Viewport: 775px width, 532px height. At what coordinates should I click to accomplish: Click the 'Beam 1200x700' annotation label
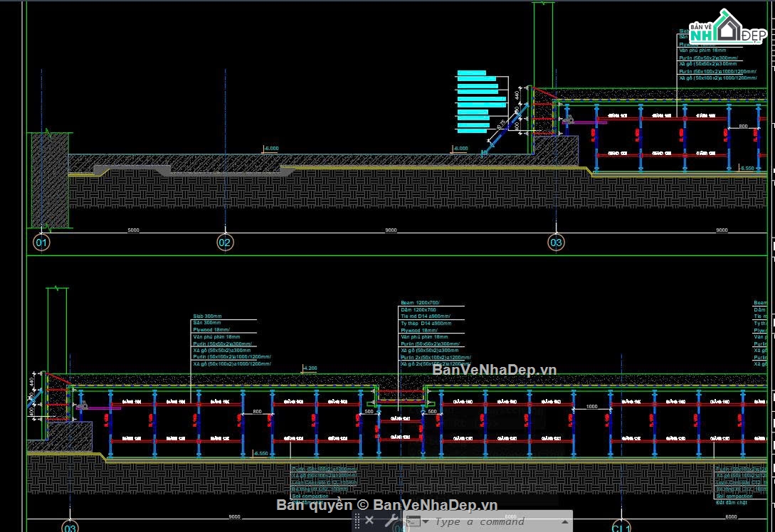click(420, 303)
